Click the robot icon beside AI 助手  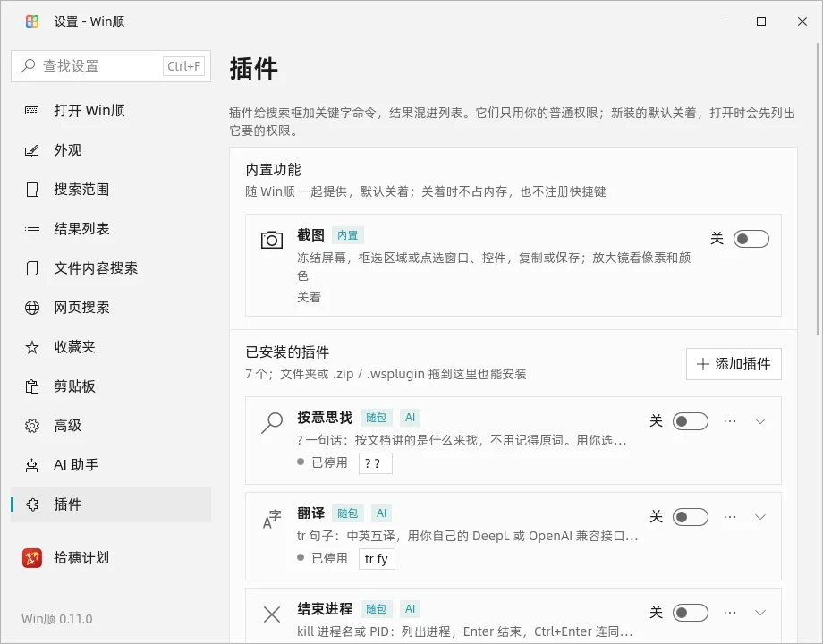click(32, 465)
